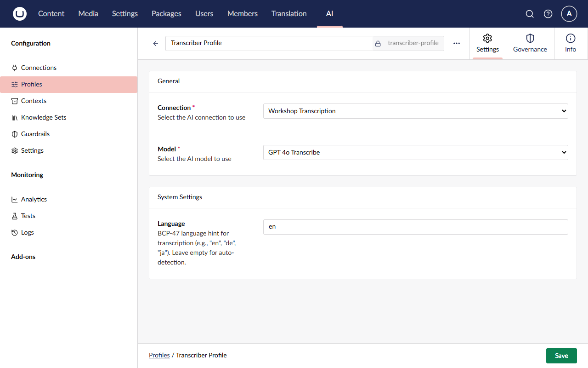Open the Packages section
The width and height of the screenshot is (588, 368).
[166, 14]
